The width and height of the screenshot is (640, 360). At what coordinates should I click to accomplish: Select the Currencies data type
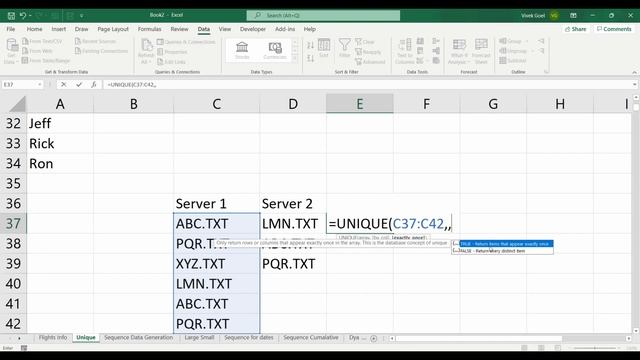click(275, 50)
